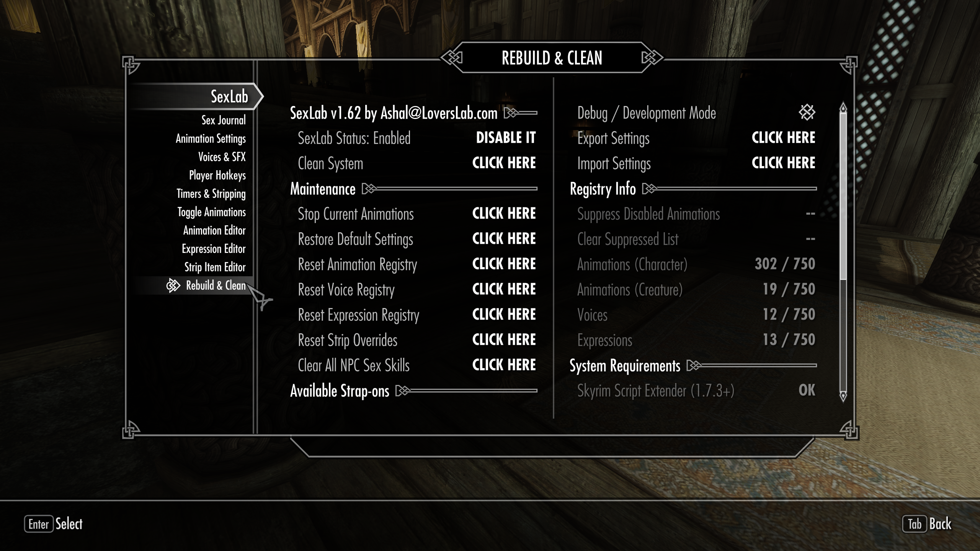Click Clean System option

[x=504, y=163]
